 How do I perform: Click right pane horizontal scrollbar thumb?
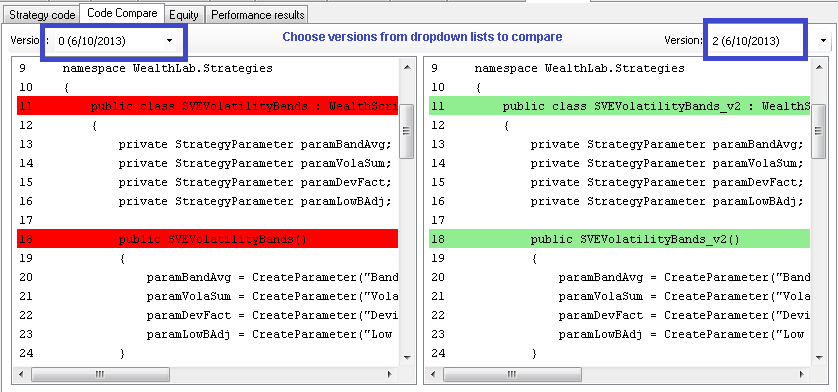[513, 374]
